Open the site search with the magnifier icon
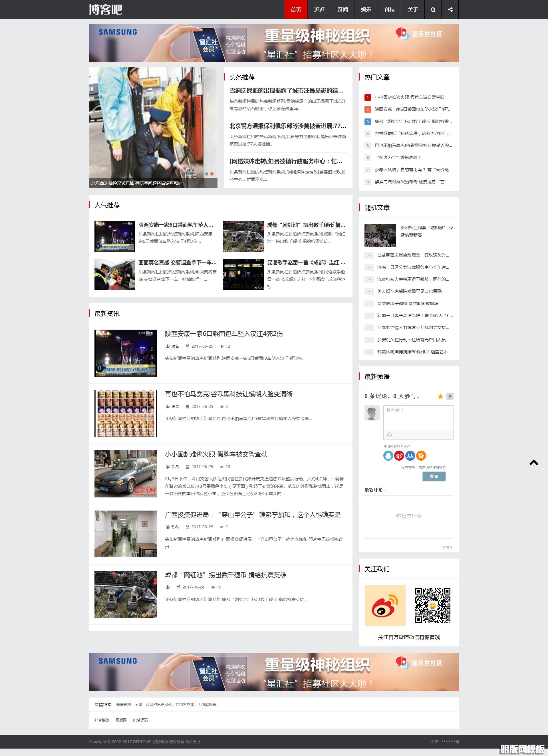Viewport: 548px width, 756px height. [433, 10]
